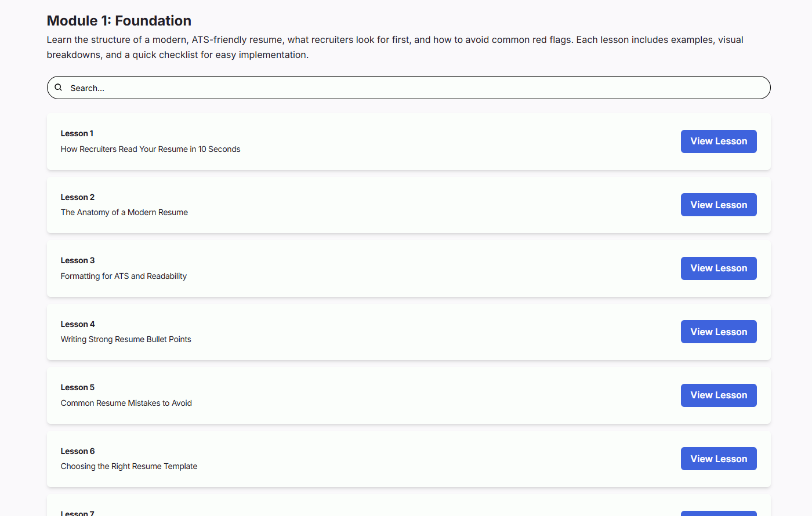
Task: Click the search magnifier icon
Action: coord(59,88)
